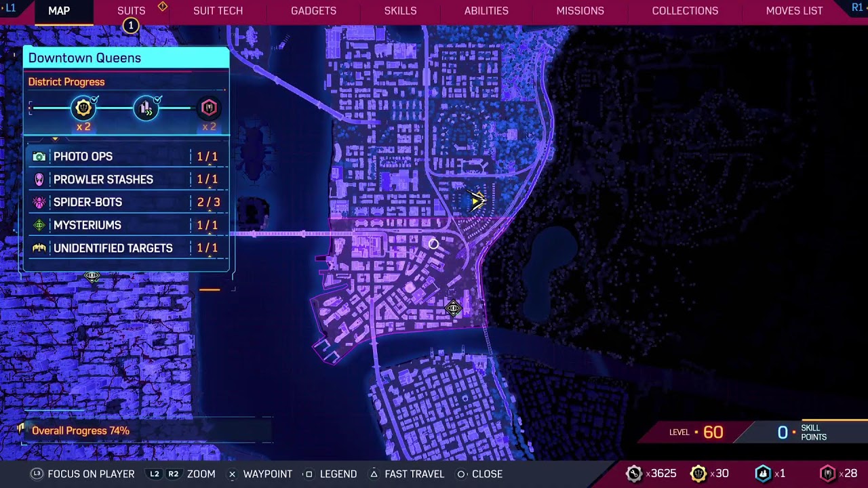Select the Map tab
Viewport: 868px width, 488px height.
59,11
